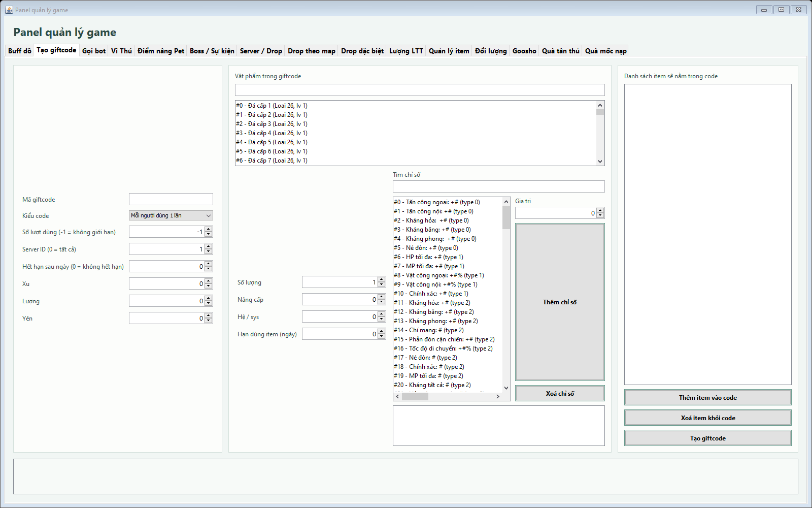Click the Tạo giftcode button
Screen dimensions: 812x508
[708, 438]
